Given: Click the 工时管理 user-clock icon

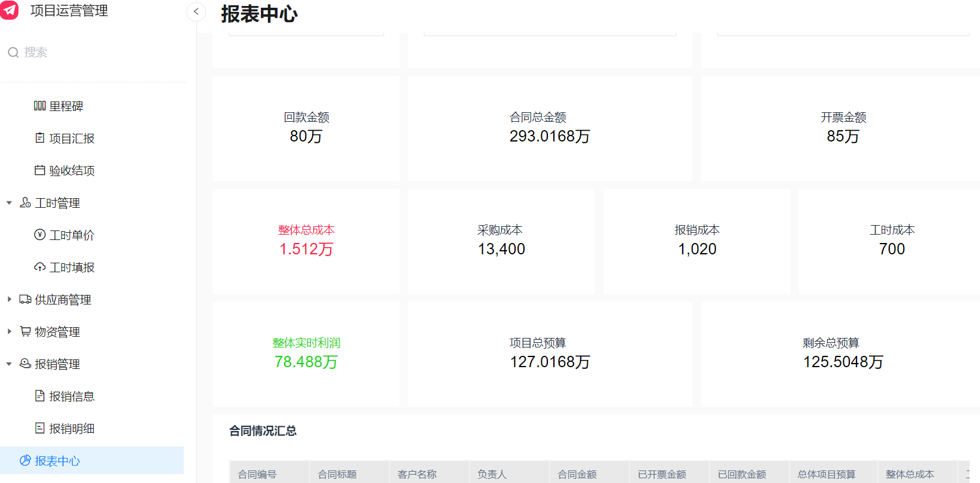Looking at the screenshot, I should (x=25, y=202).
